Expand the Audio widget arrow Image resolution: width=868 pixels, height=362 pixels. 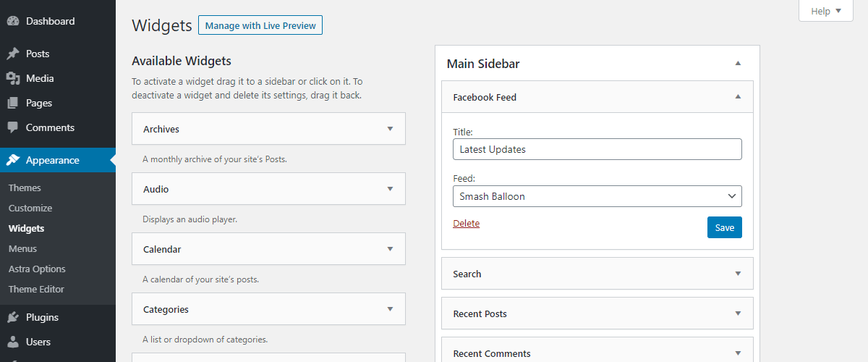(390, 189)
